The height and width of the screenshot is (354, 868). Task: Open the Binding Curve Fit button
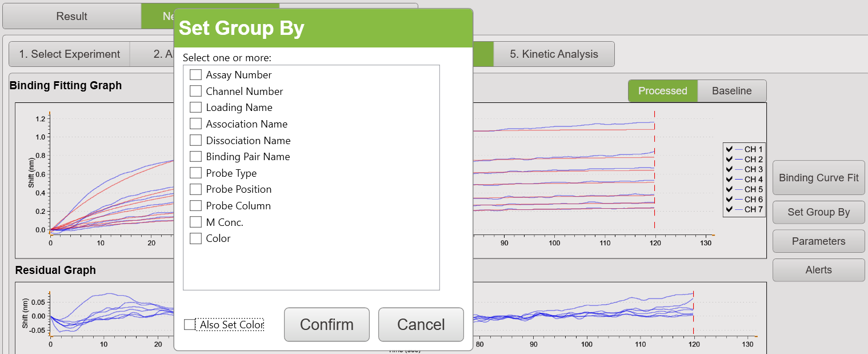pos(819,178)
